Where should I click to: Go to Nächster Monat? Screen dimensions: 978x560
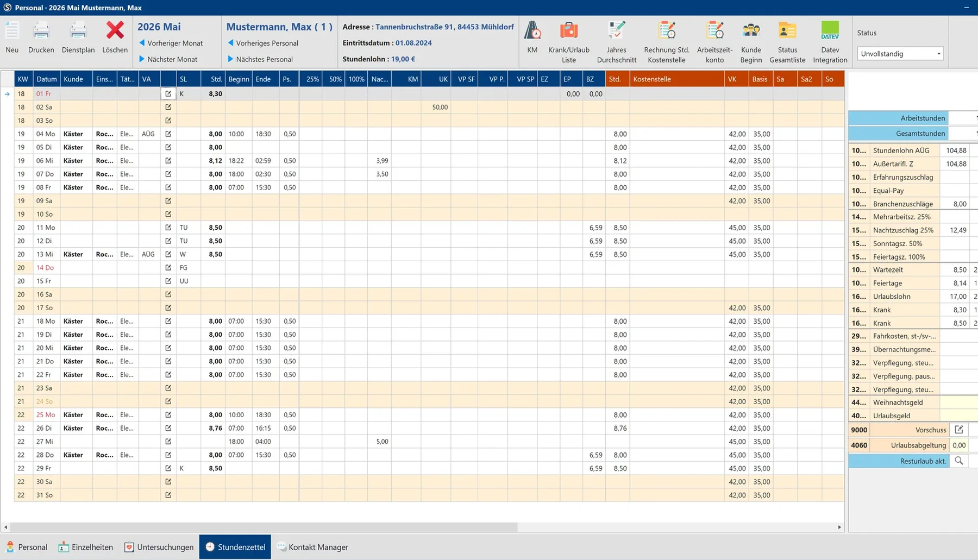168,59
